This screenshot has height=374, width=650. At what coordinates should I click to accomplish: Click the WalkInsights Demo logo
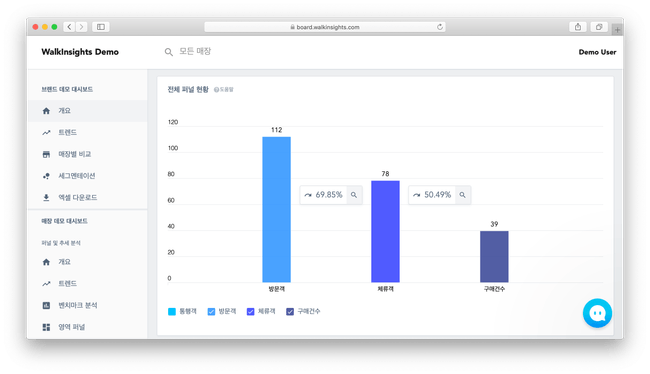click(x=80, y=52)
